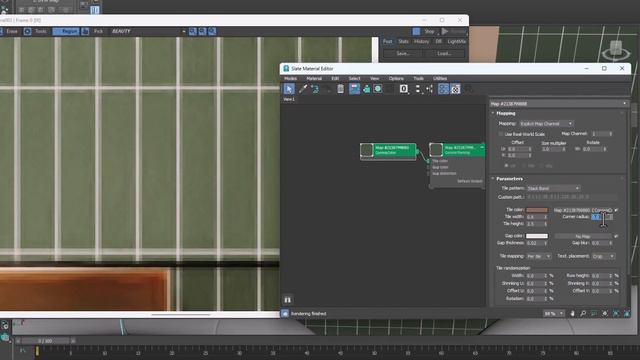Open the Select menu

(354, 78)
